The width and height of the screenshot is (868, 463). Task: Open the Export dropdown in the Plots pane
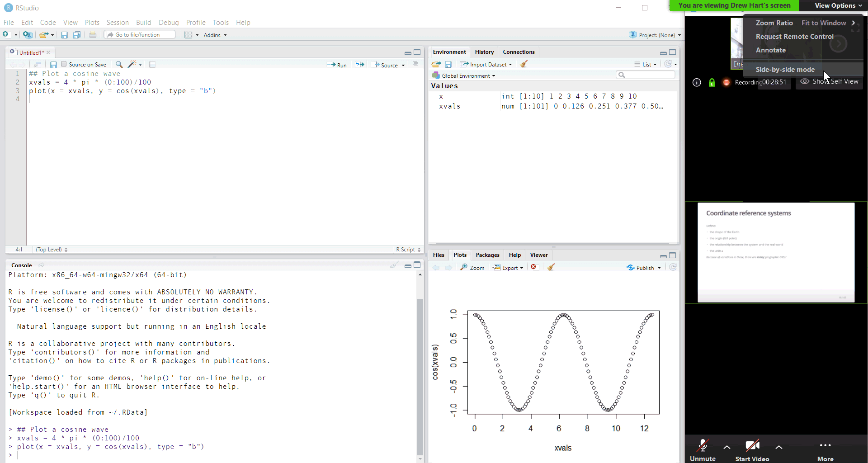pyautogui.click(x=508, y=268)
